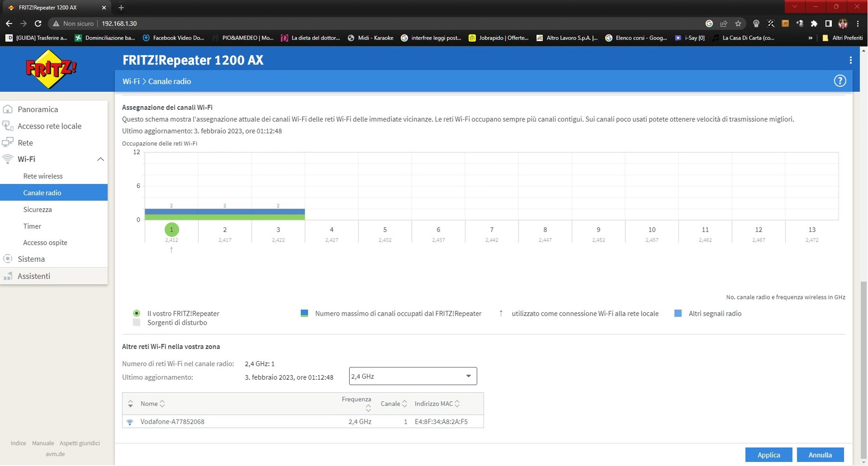Viewport: 868px width, 466px height.
Task: Select Canale radio submenu item
Action: point(54,193)
